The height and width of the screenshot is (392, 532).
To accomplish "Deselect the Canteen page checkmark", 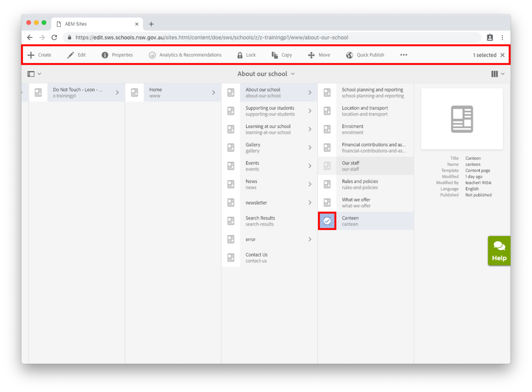I will 327,221.
